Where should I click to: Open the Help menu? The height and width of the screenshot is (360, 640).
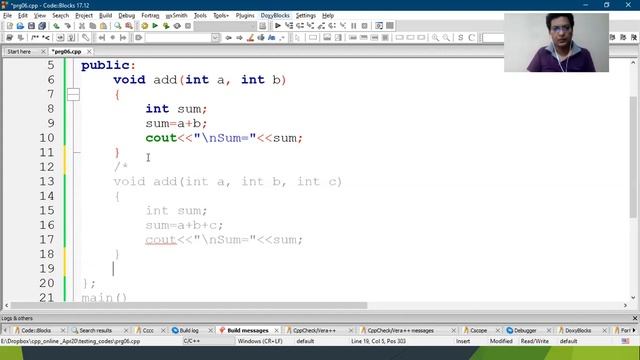coord(328,16)
